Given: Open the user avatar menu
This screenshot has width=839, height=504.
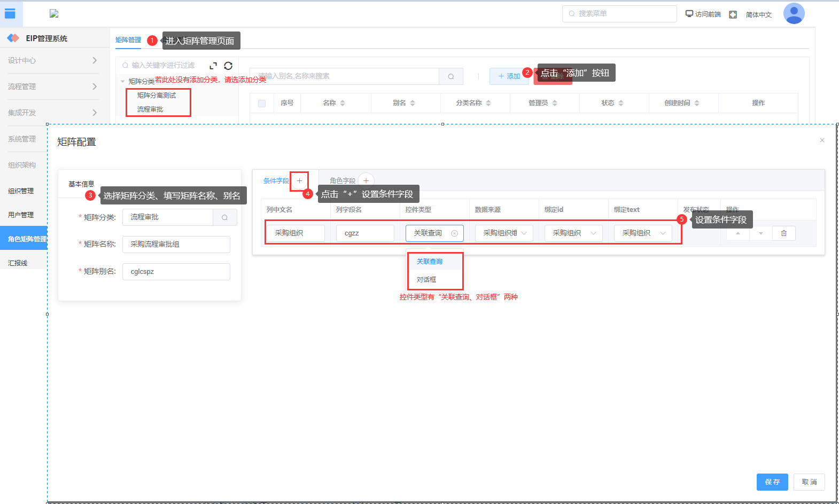Looking at the screenshot, I should [794, 14].
